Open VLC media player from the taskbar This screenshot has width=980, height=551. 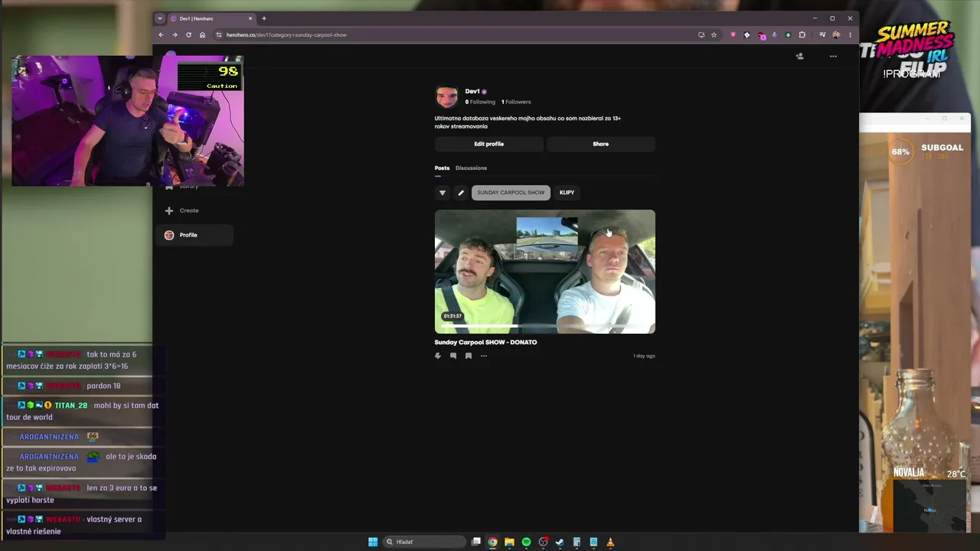coord(610,542)
